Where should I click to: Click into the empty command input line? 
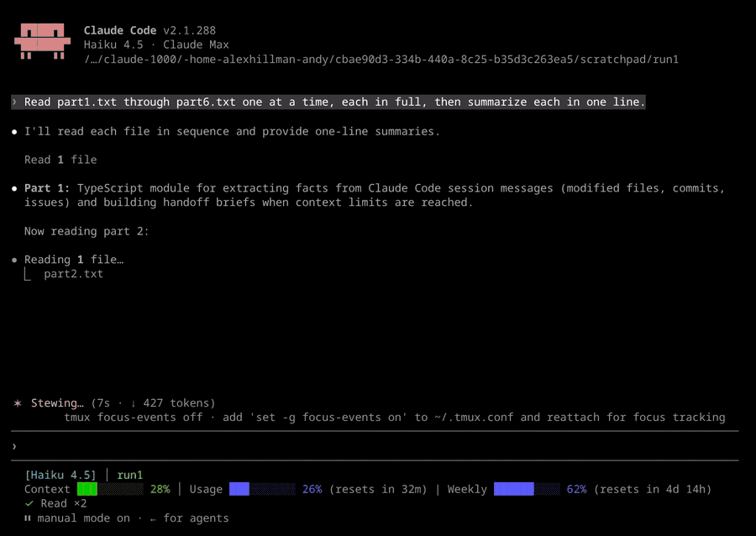pos(375,446)
